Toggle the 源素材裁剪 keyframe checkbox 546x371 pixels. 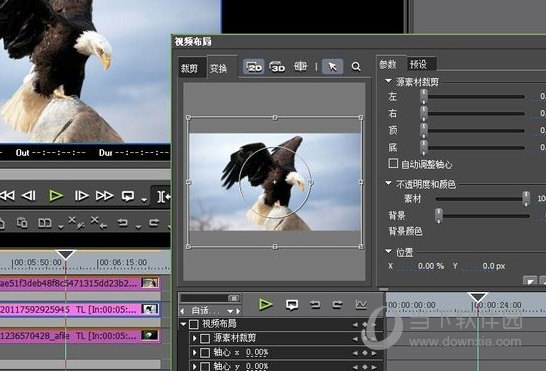coord(205,338)
